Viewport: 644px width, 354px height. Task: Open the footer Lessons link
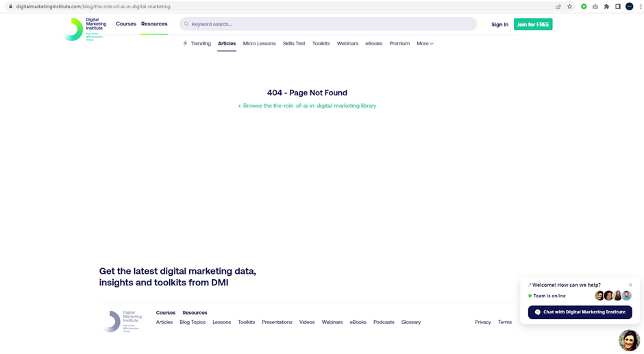(222, 322)
